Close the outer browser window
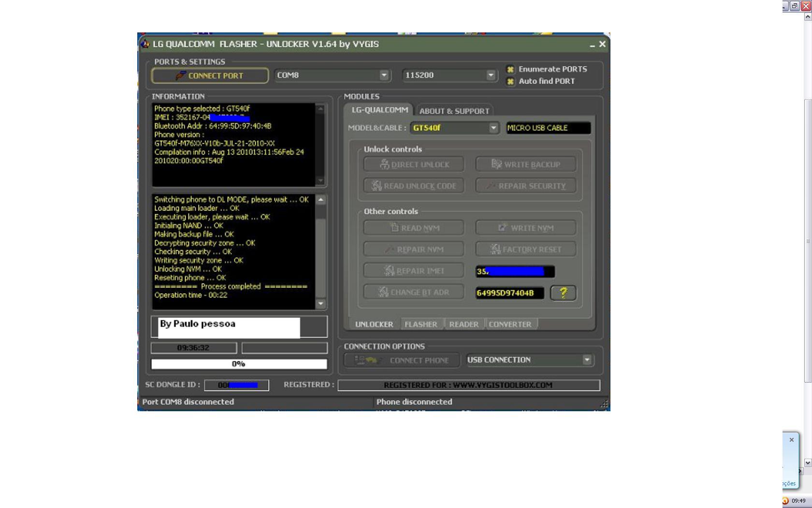812x508 pixels. [x=806, y=6]
